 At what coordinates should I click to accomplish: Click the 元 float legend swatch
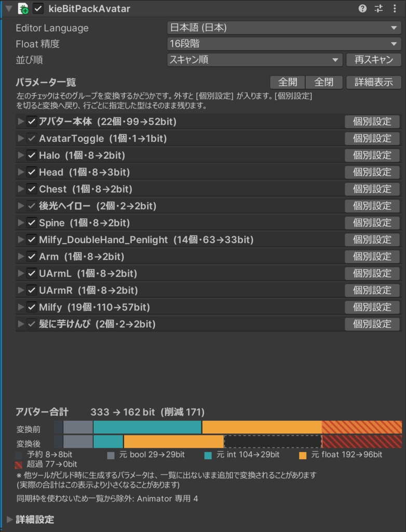point(303,455)
